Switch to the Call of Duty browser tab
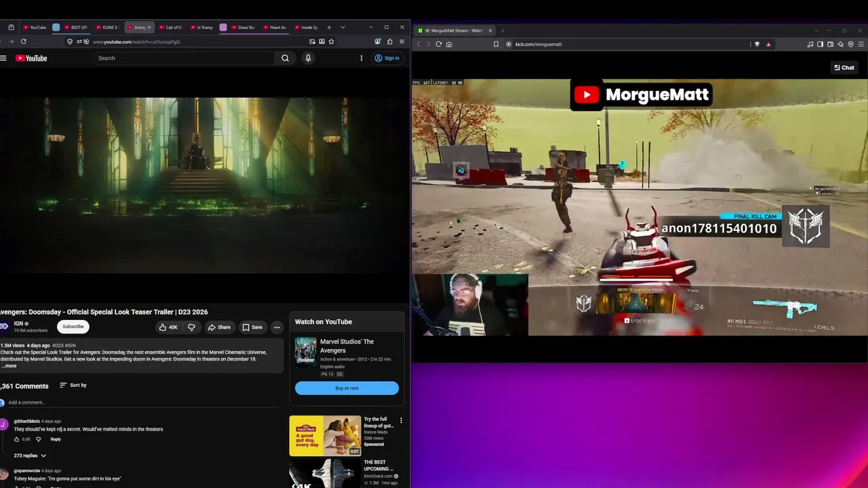This screenshot has height=488, width=868. [171, 27]
